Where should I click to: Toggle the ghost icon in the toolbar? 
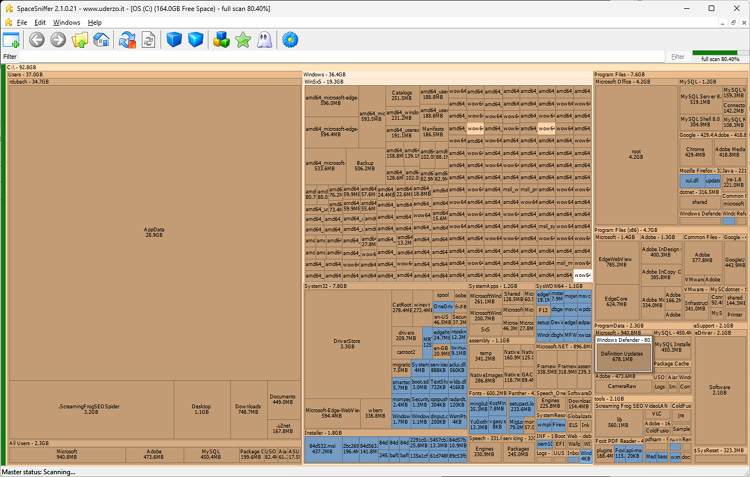264,40
